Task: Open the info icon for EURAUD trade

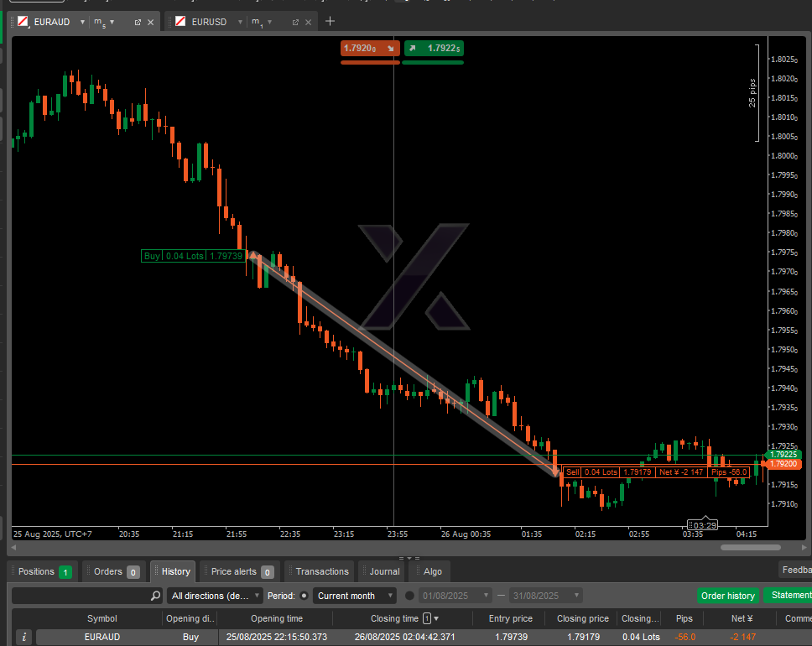Action: coord(24,637)
